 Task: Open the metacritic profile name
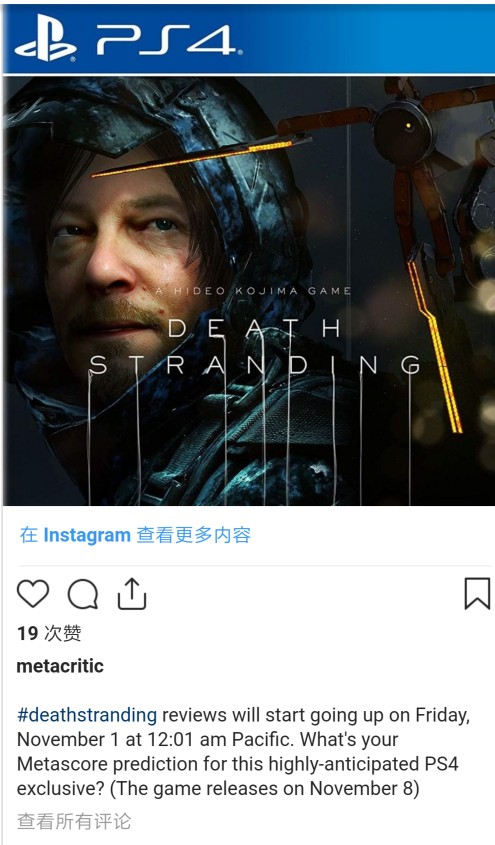point(60,666)
